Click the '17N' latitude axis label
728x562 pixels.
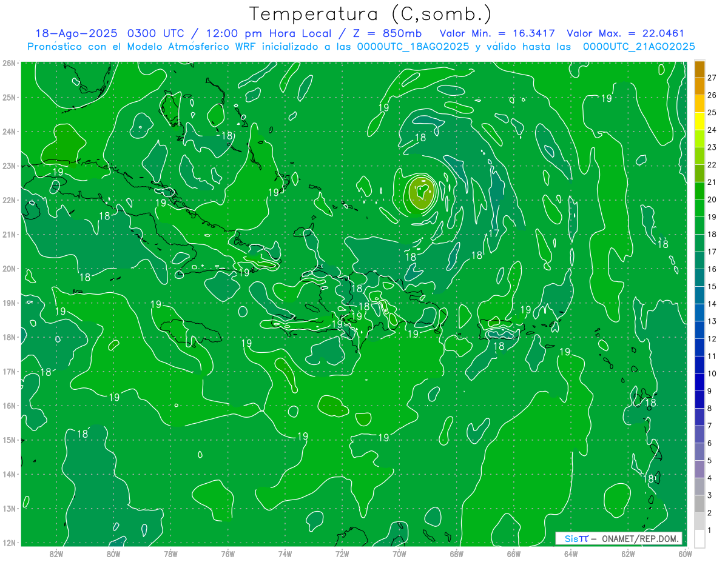[9, 371]
